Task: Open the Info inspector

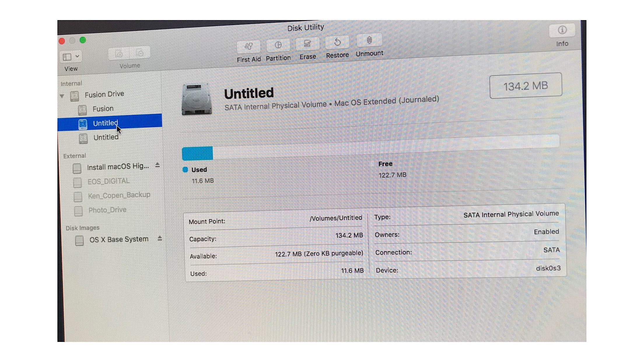Action: click(562, 30)
